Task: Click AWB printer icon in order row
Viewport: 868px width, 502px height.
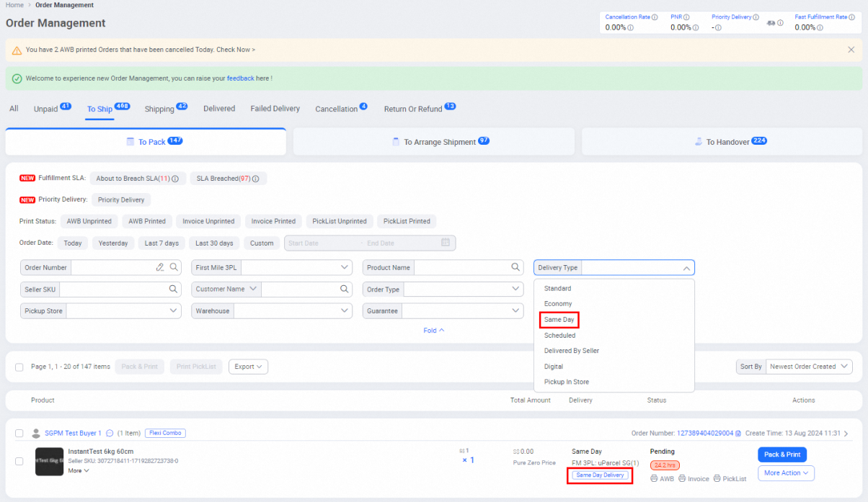Action: 654,478
